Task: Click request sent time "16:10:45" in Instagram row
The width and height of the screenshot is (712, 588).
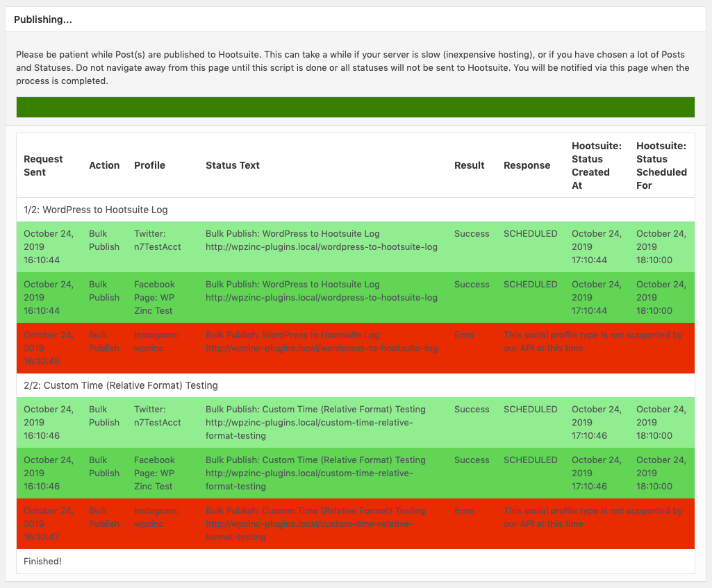Action: [x=42, y=362]
